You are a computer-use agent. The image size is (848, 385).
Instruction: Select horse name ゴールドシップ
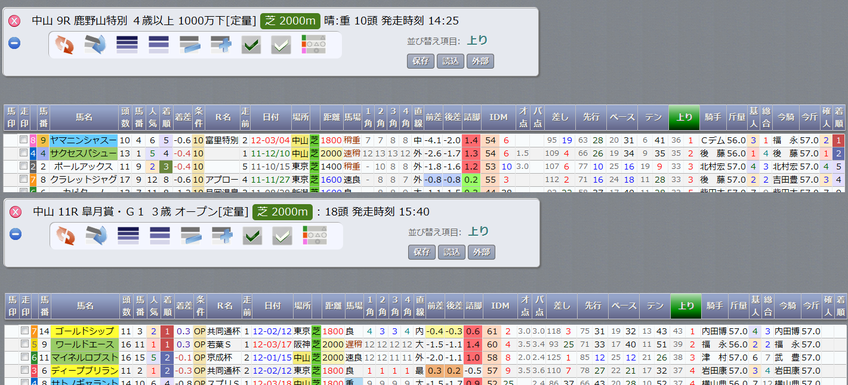84,331
